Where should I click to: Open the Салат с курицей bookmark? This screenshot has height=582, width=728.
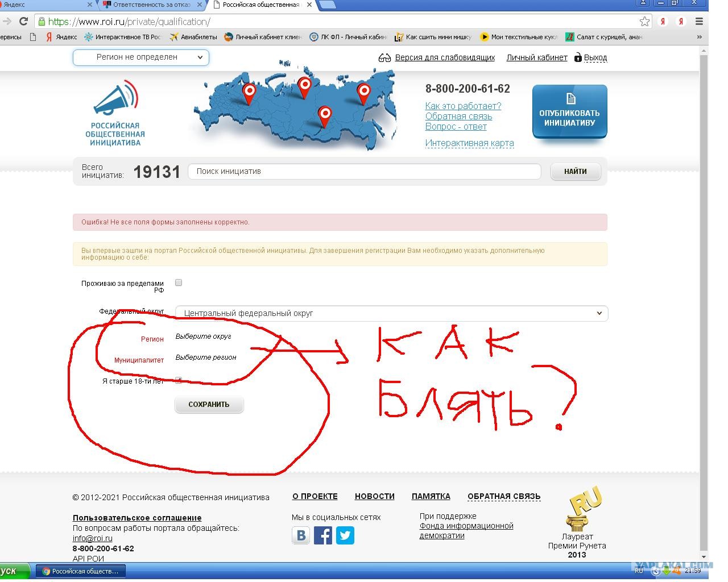(604, 37)
